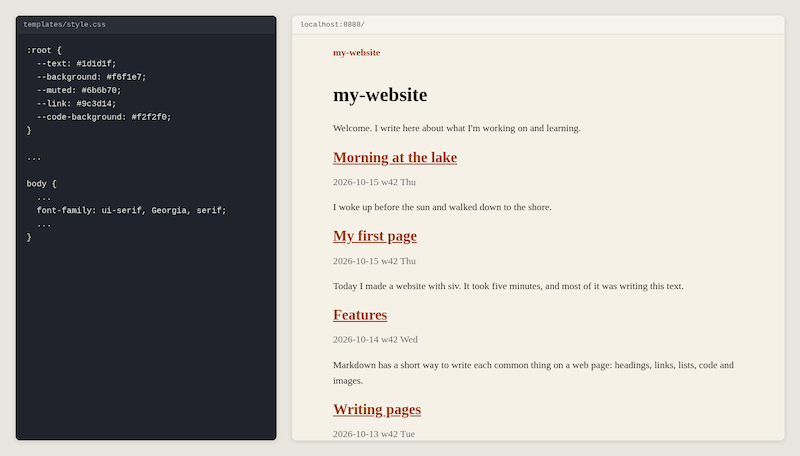The image size is (800, 456).
Task: Click the --background: #f6f1e7; code line
Action: click(x=91, y=77)
